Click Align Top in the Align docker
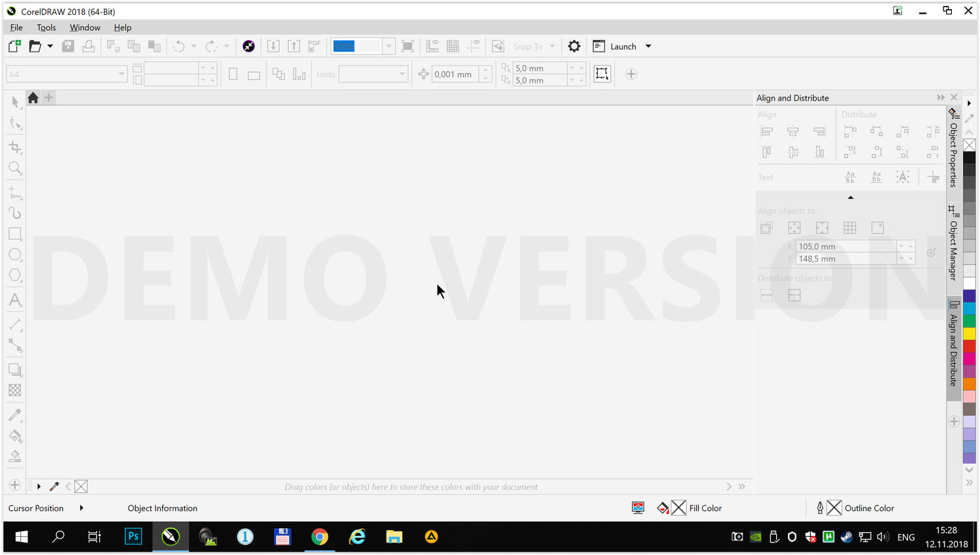 [767, 152]
